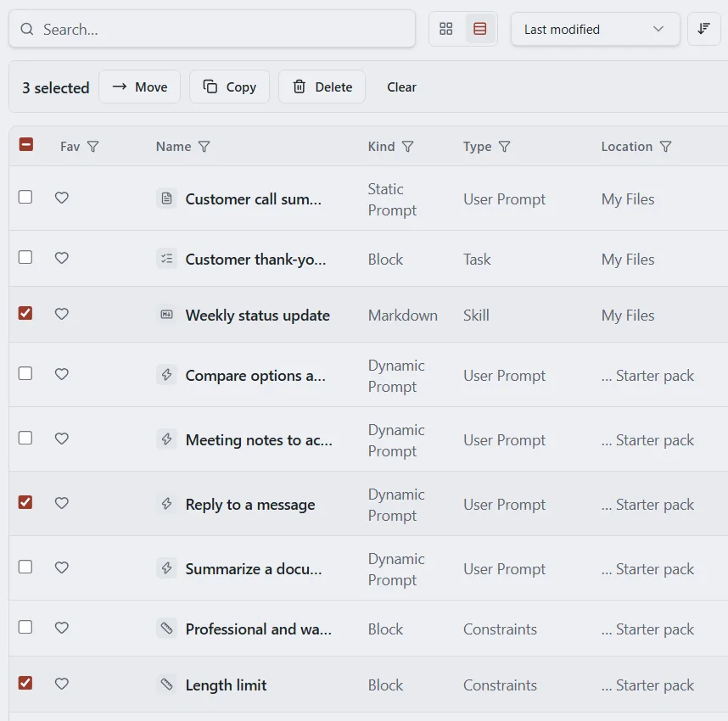Screen dimensions: 728x721
Task: Favorite Compare options heart icon
Action: 62,374
